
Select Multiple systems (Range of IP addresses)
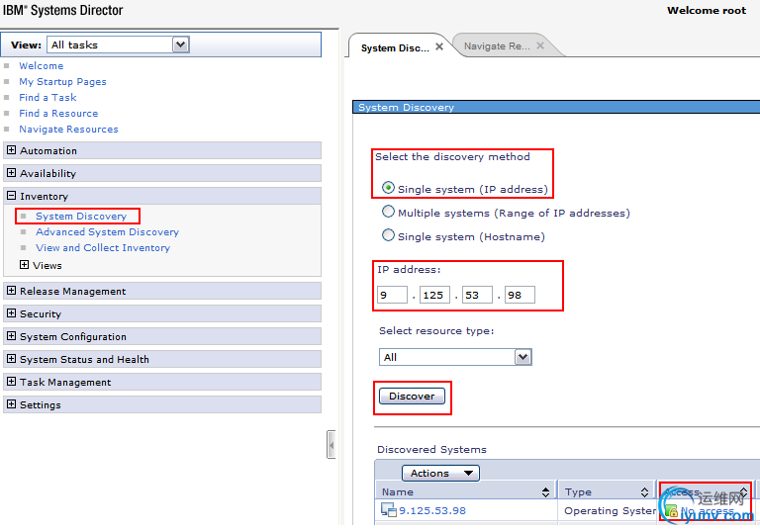(388, 212)
